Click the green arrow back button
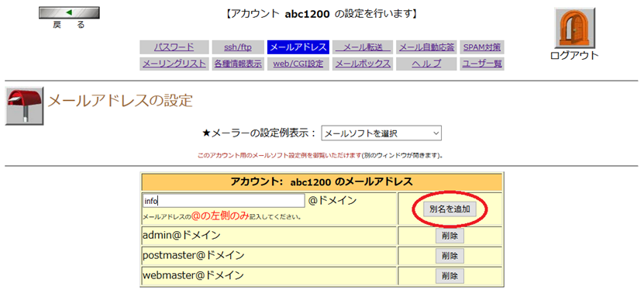 (x=69, y=12)
